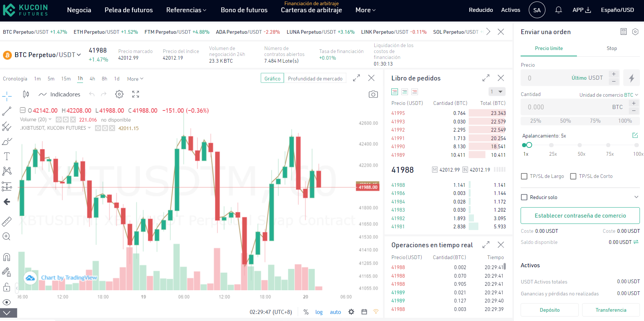The image size is (644, 321).
Task: Toggle stay in drawing mode pencil-lock
Action: coord(7,272)
